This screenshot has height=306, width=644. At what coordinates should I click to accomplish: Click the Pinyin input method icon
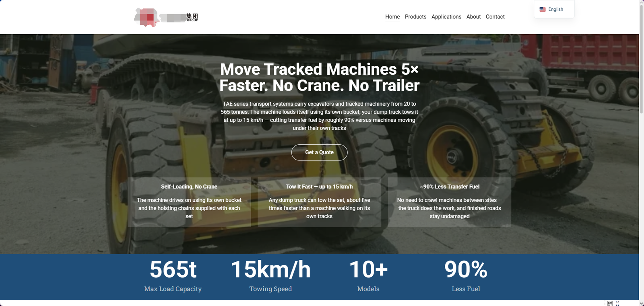tap(610, 303)
